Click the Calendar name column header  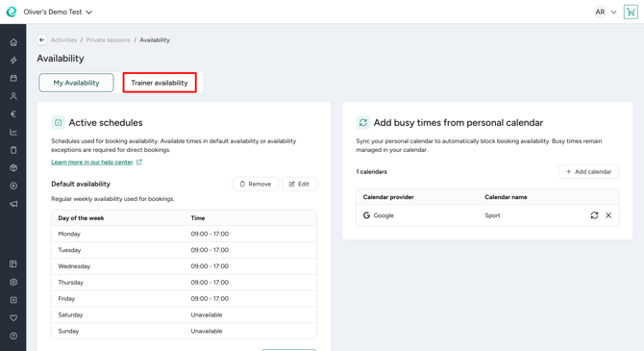[506, 197]
